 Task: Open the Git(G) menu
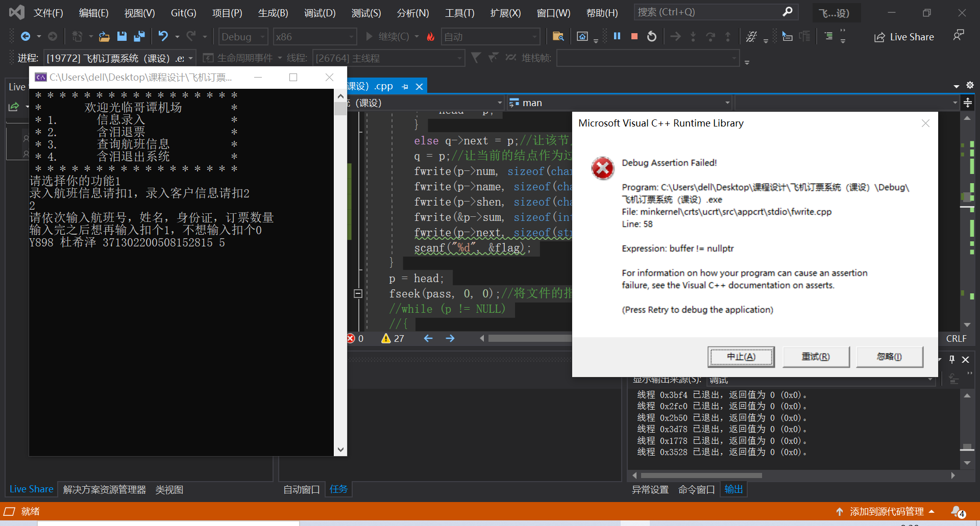tap(183, 13)
